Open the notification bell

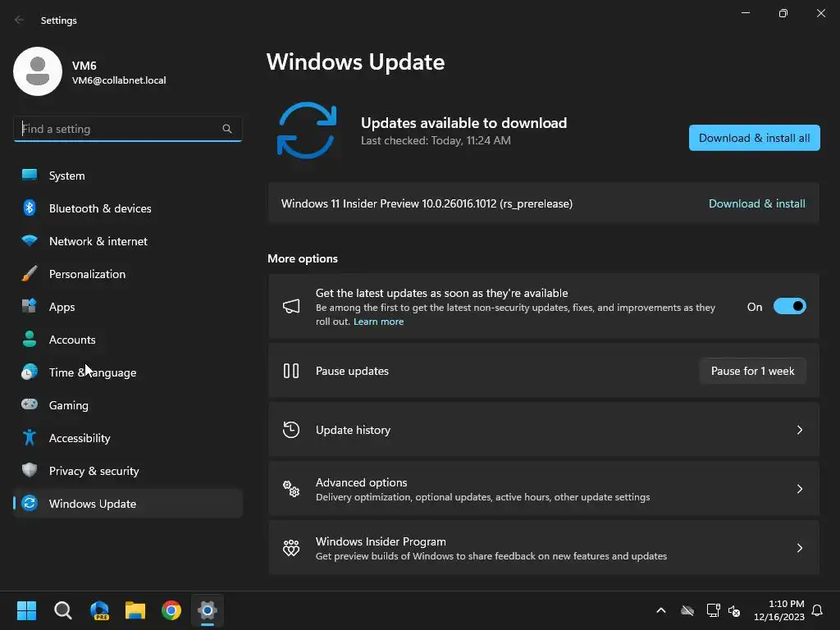pos(817,610)
